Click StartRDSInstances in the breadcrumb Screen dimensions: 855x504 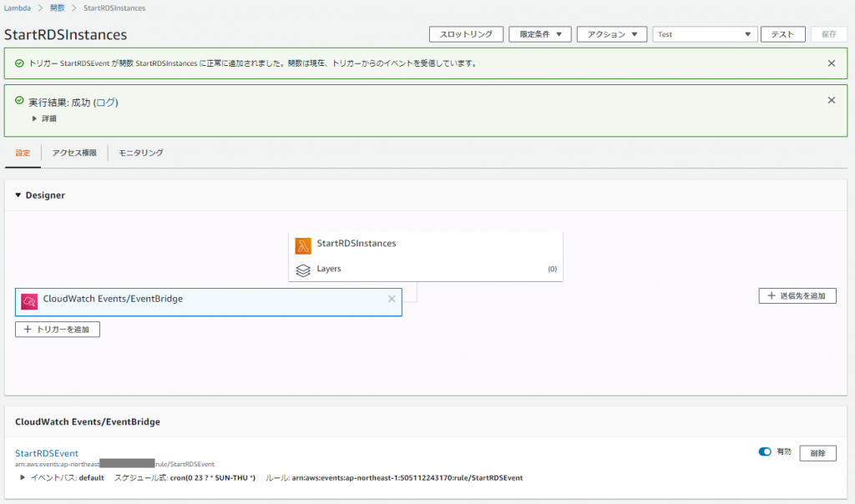(114, 8)
